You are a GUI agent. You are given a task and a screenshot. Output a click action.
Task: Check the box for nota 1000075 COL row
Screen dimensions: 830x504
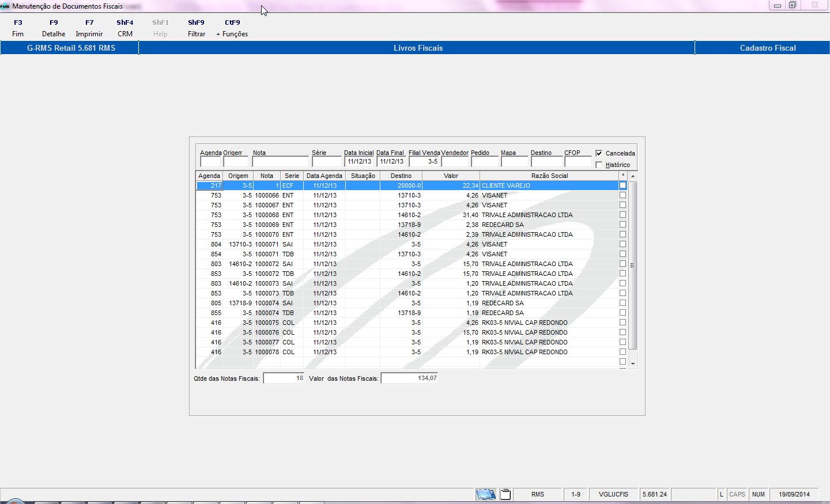pyautogui.click(x=622, y=323)
